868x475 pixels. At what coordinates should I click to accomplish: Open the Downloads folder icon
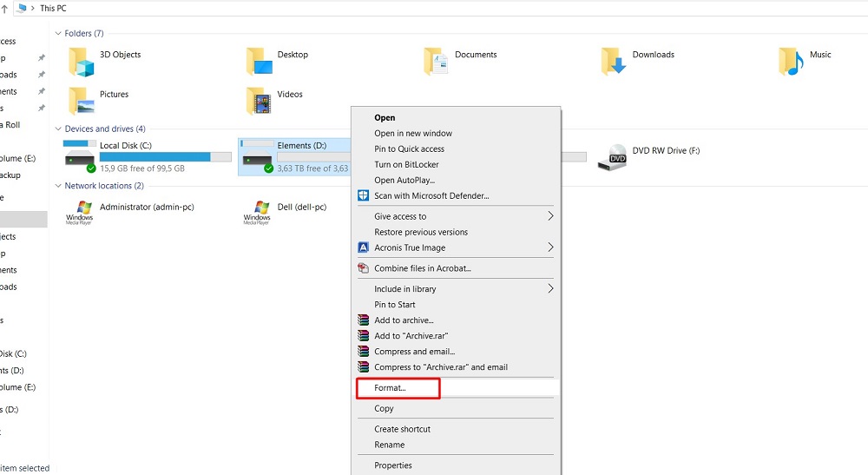pyautogui.click(x=615, y=61)
